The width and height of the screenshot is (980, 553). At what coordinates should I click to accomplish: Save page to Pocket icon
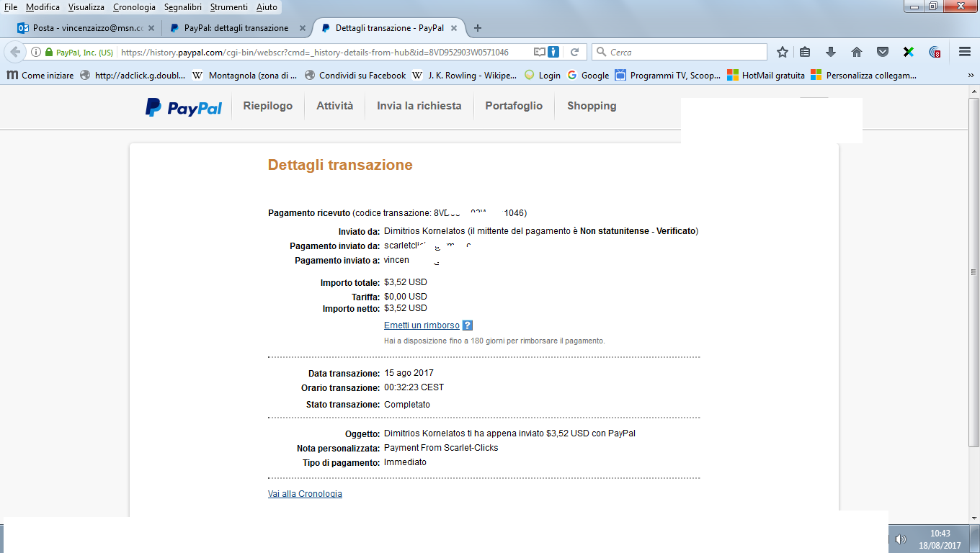(x=882, y=52)
